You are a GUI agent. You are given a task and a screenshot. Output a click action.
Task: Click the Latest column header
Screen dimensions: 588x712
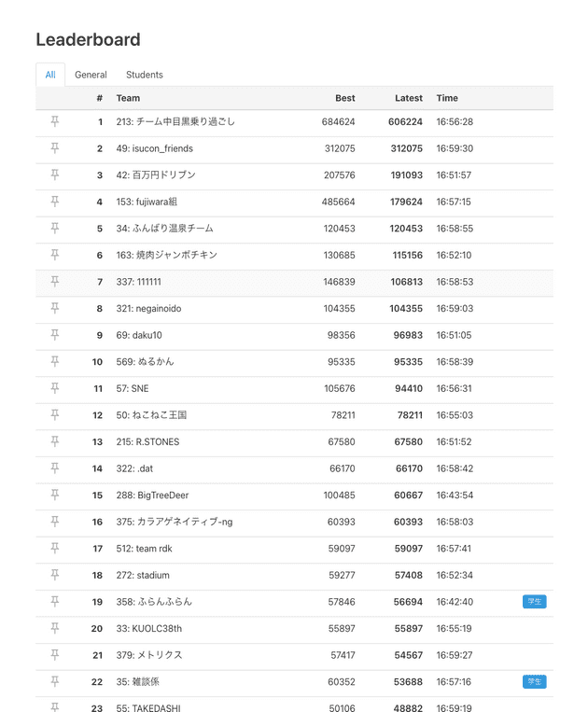pos(408,98)
